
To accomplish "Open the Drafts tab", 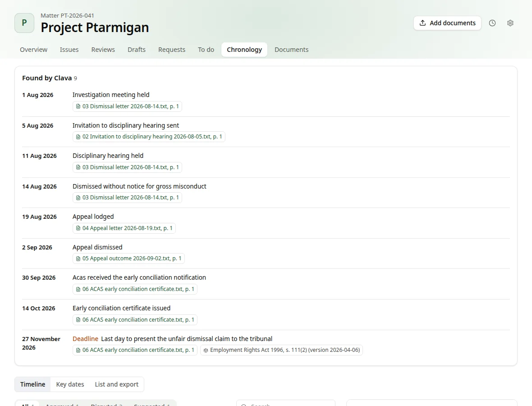I will coord(137,50).
